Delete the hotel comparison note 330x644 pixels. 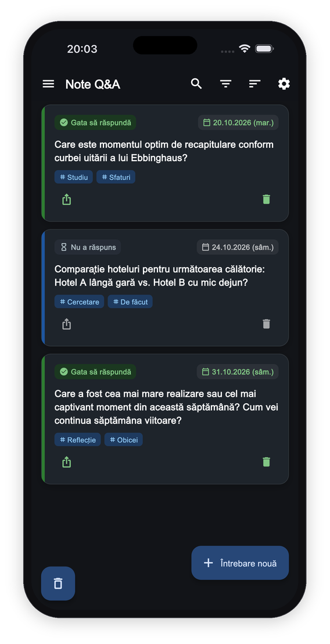[x=267, y=324]
